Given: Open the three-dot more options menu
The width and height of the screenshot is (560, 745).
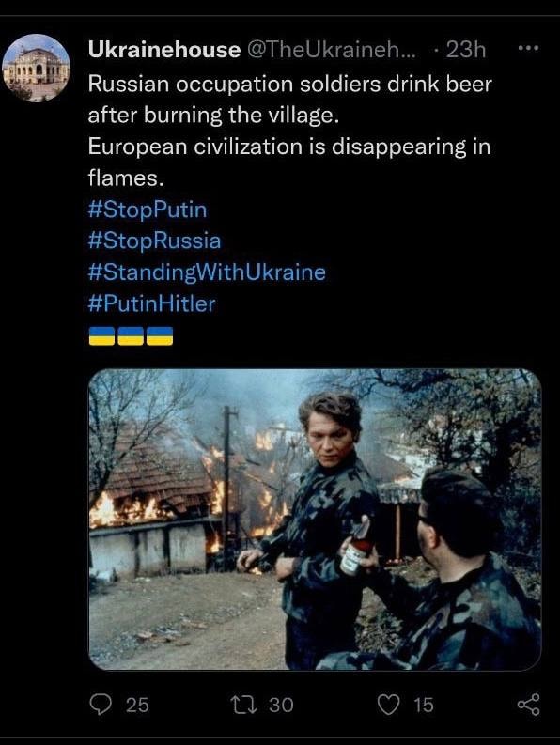Looking at the screenshot, I should point(529,48).
